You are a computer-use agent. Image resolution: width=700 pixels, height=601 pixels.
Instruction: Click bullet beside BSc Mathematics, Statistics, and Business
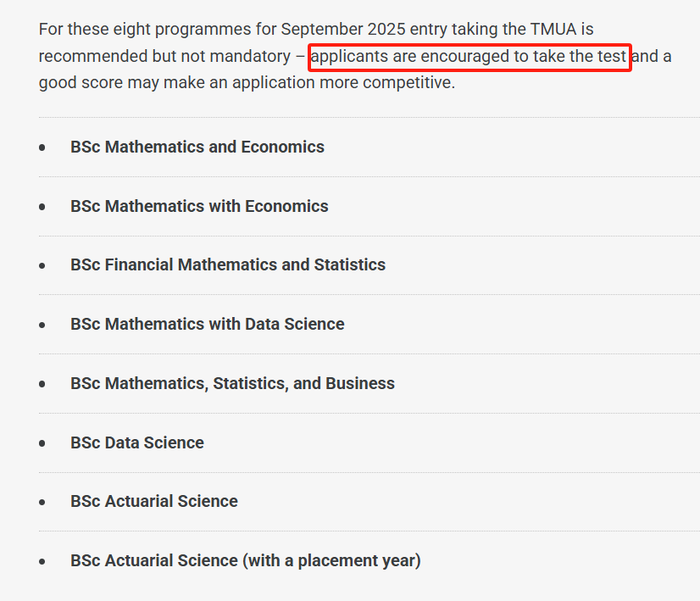point(42,384)
